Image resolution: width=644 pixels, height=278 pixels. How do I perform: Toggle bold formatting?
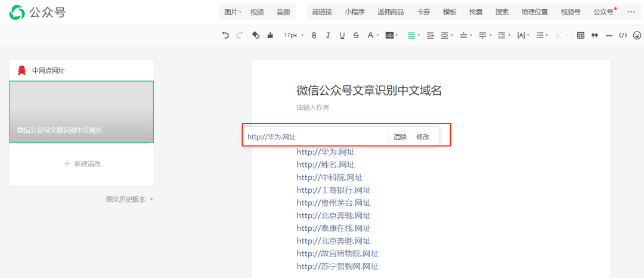(x=314, y=35)
